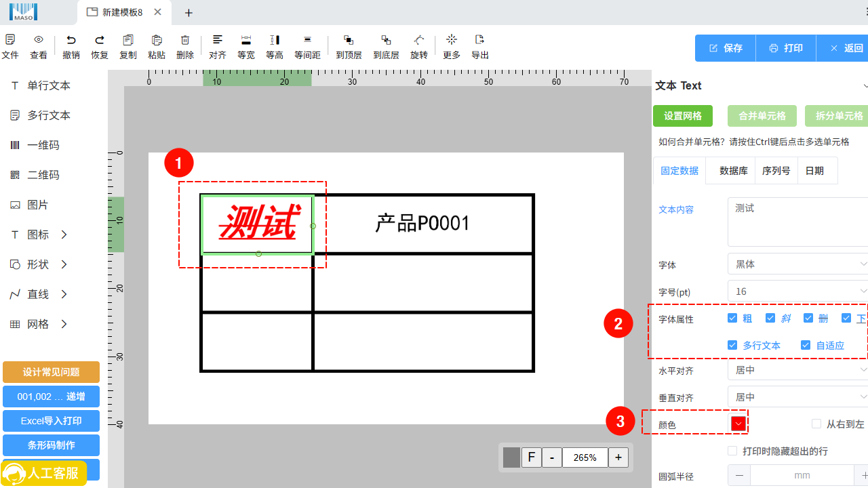This screenshot has width=868, height=488.
Task: Enable 打印时隐藏超出的行 option
Action: pos(732,450)
